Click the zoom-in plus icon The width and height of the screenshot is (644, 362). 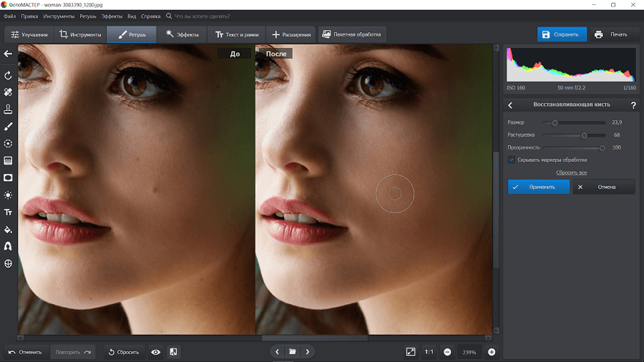[x=492, y=352]
